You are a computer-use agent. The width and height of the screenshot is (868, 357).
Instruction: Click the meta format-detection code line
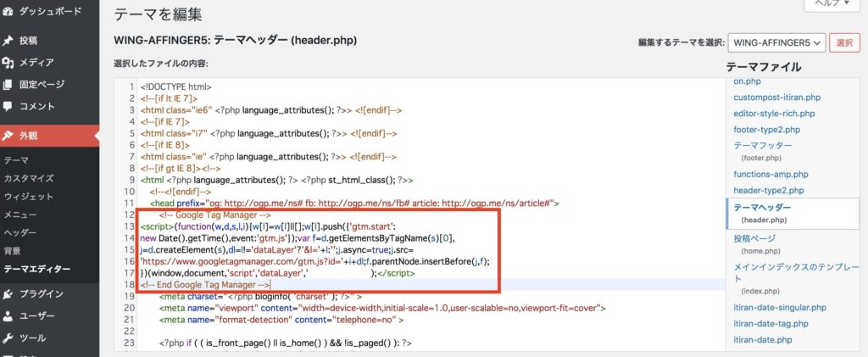[281, 320]
